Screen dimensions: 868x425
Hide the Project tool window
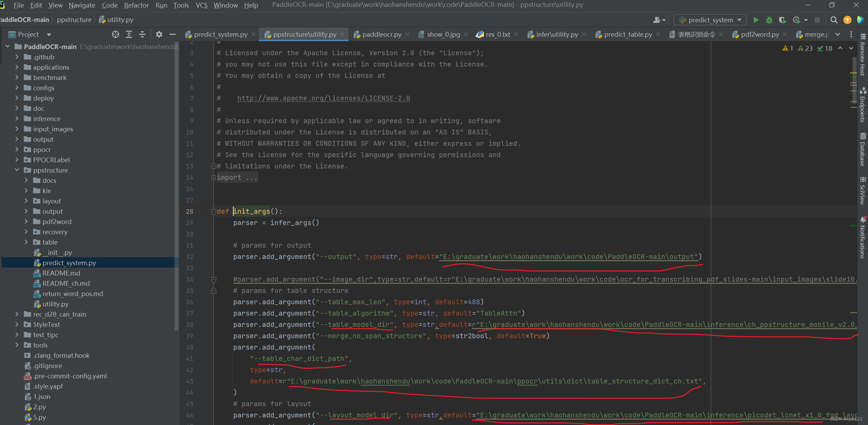point(173,34)
